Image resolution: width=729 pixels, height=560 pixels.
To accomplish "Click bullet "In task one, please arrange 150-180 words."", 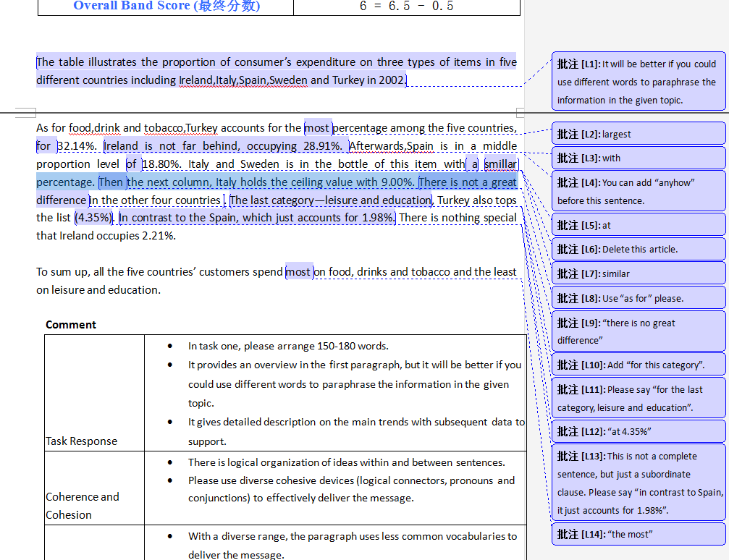I will tap(288, 346).
